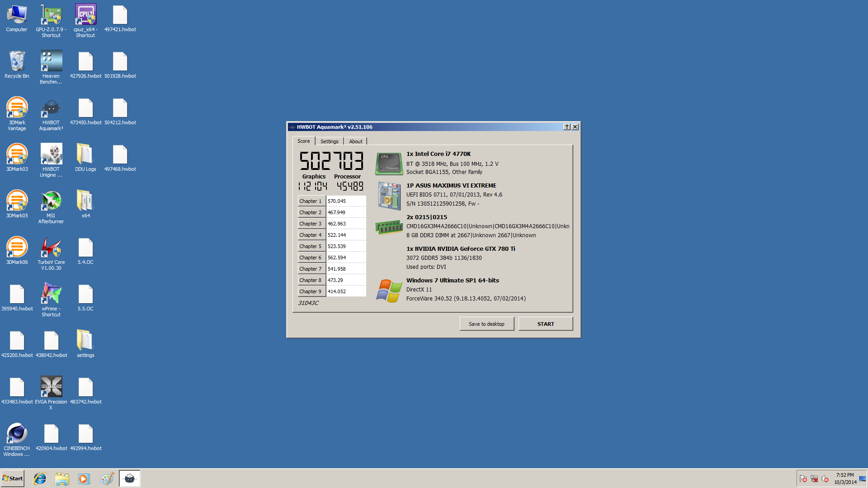The image size is (868, 488).
Task: Click the Chapter 9 label button
Action: click(311, 291)
